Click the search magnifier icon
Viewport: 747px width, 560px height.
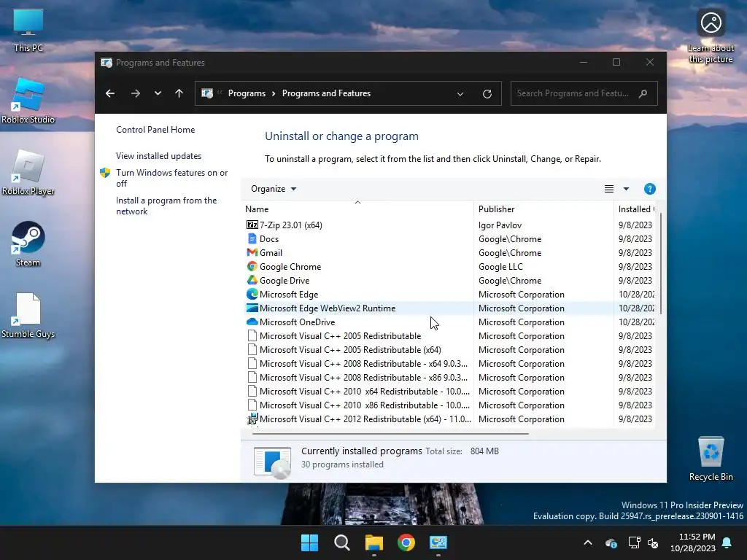(x=643, y=93)
